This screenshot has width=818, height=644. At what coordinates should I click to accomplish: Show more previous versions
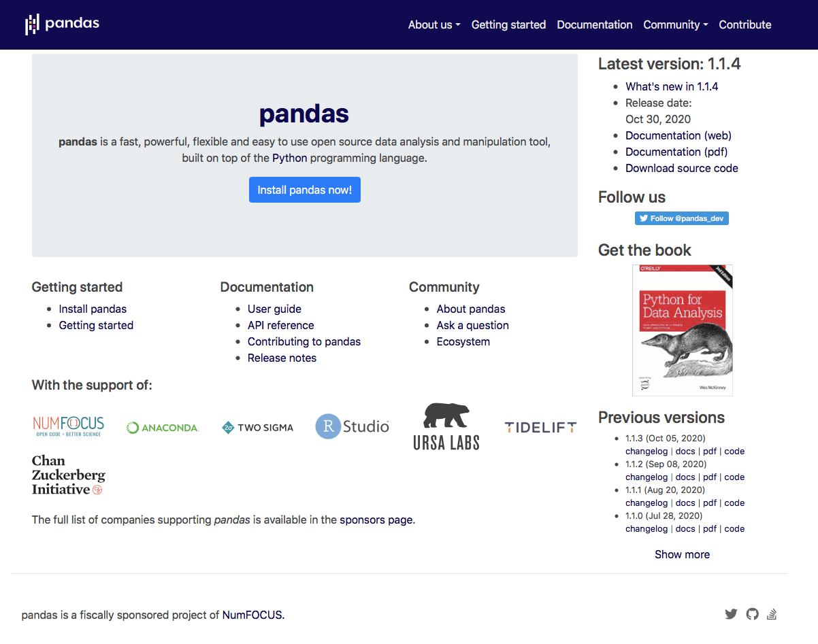pos(682,554)
